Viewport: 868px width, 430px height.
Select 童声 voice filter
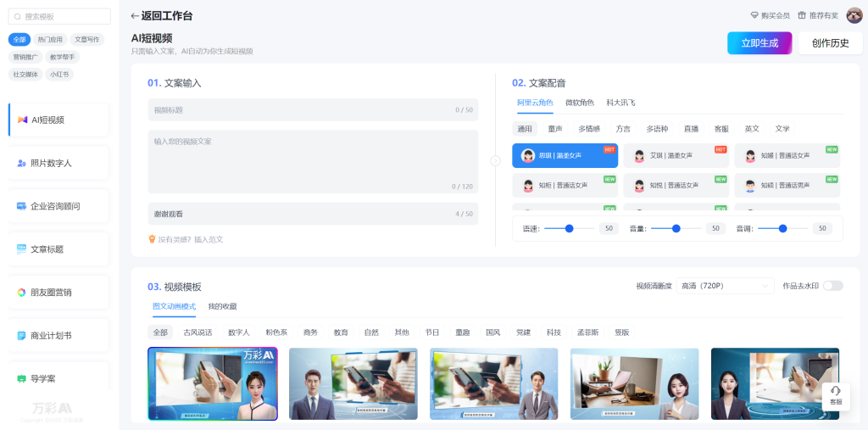(x=555, y=129)
